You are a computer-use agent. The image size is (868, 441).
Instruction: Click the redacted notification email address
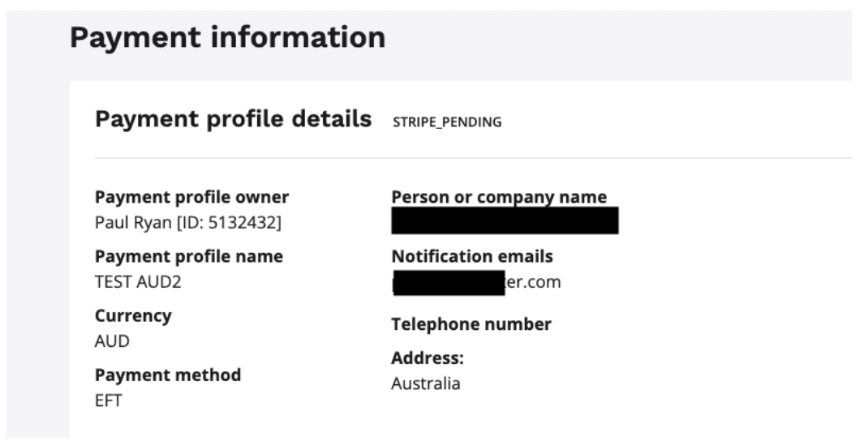(475, 282)
